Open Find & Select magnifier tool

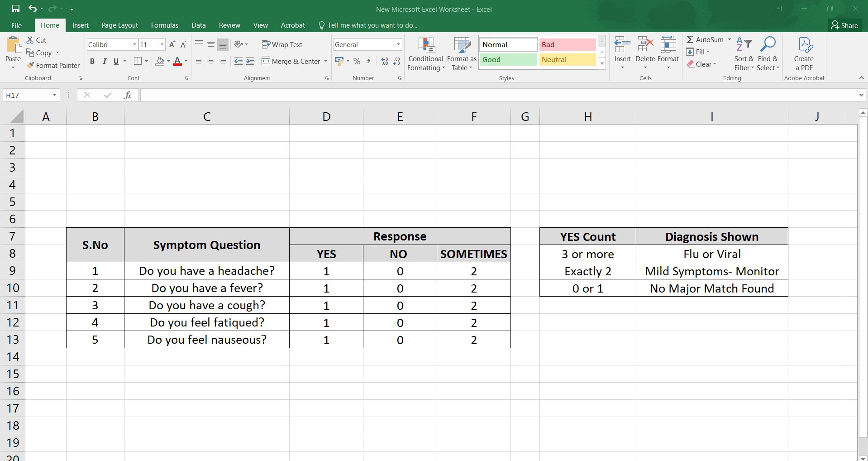768,45
